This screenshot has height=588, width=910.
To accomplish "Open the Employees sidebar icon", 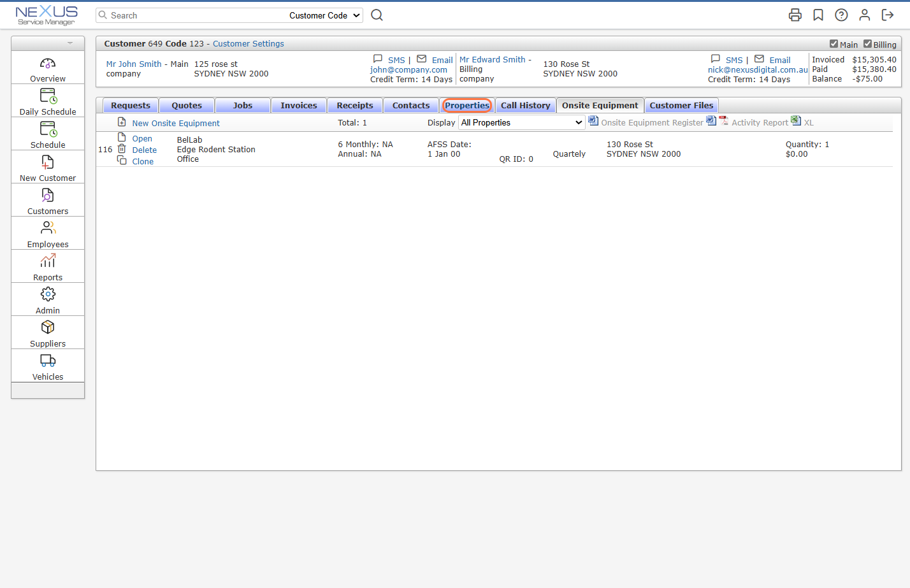I will [48, 228].
